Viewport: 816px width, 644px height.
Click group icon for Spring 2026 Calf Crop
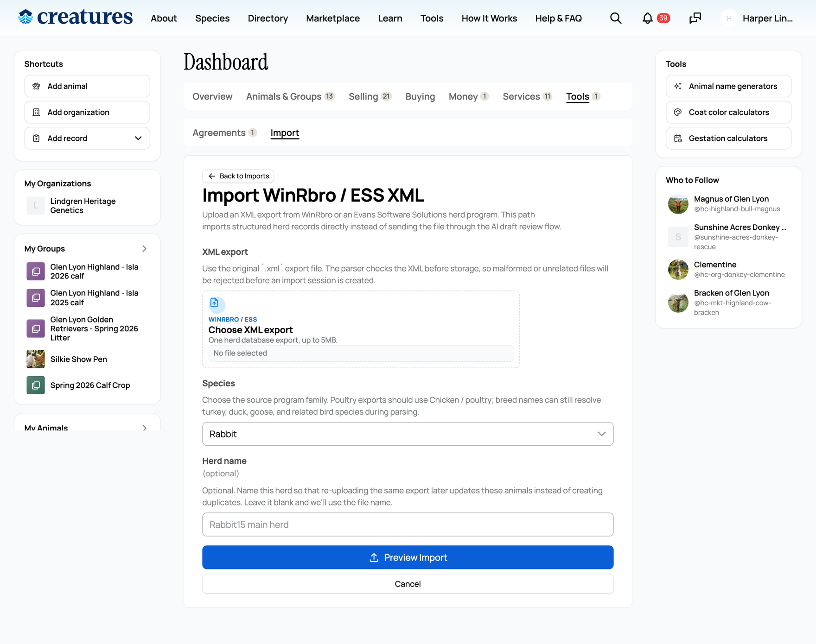[x=36, y=385]
